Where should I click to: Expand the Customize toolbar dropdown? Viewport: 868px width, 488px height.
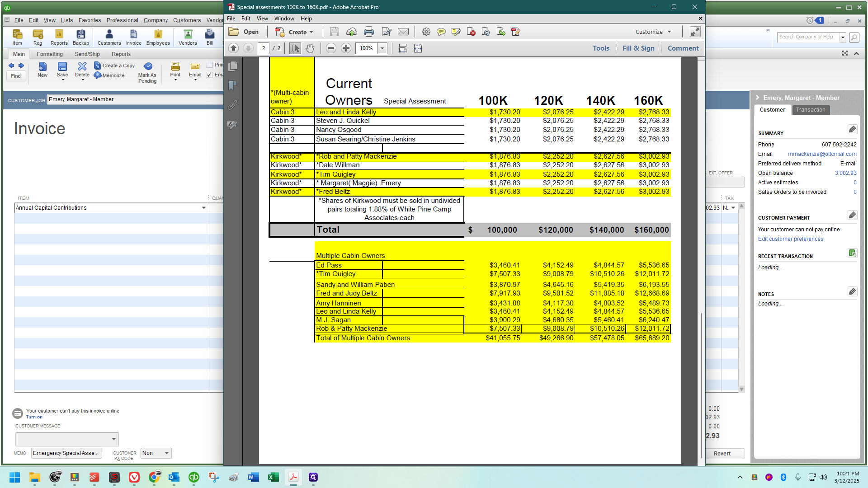(x=653, y=32)
